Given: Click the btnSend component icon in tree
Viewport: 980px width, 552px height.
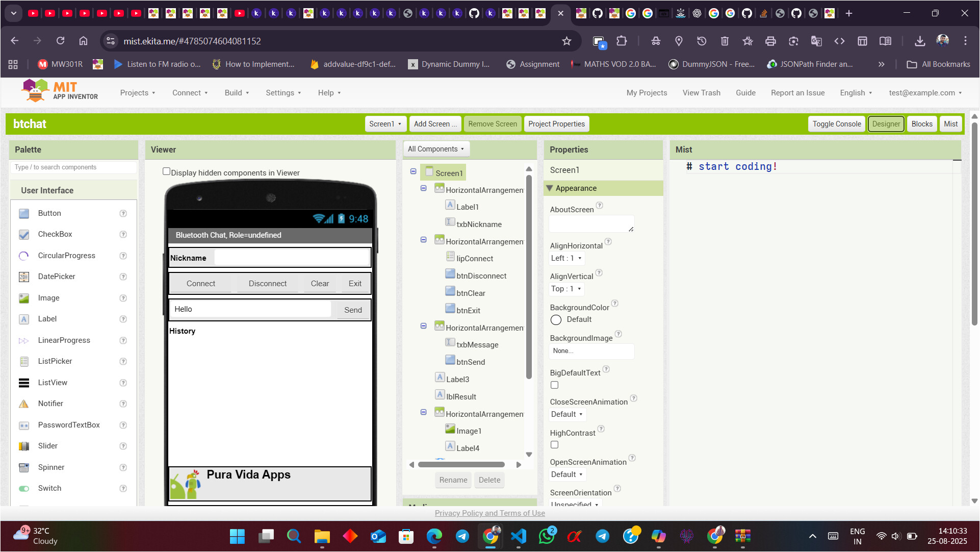Looking at the screenshot, I should pyautogui.click(x=450, y=360).
